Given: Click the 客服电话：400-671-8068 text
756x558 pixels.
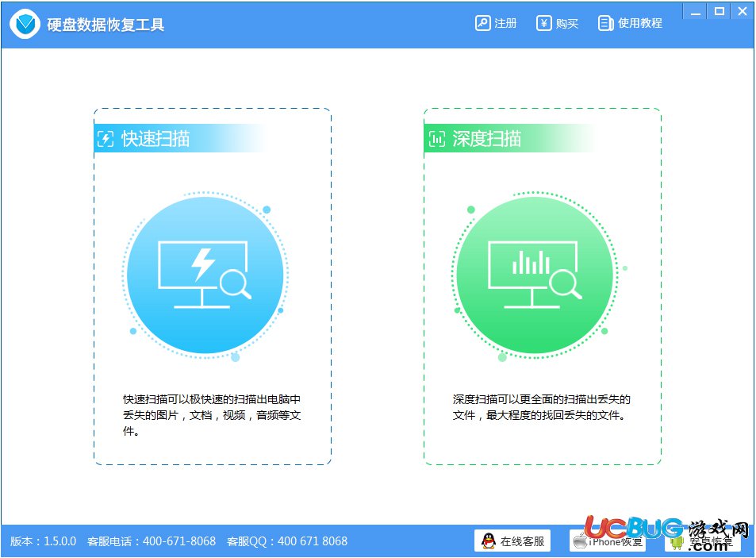Looking at the screenshot, I should point(152,541).
